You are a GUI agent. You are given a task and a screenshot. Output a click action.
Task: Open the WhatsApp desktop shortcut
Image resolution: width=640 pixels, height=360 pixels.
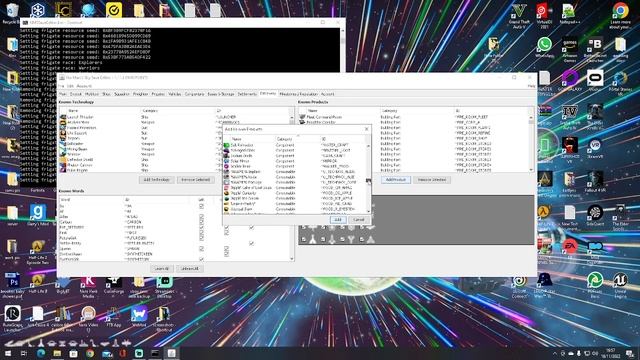pos(544,44)
